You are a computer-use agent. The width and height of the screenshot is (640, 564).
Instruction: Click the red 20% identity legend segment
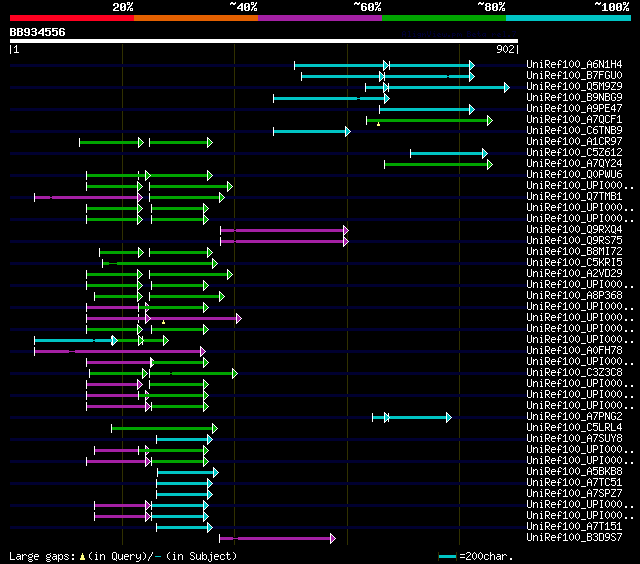72,18
